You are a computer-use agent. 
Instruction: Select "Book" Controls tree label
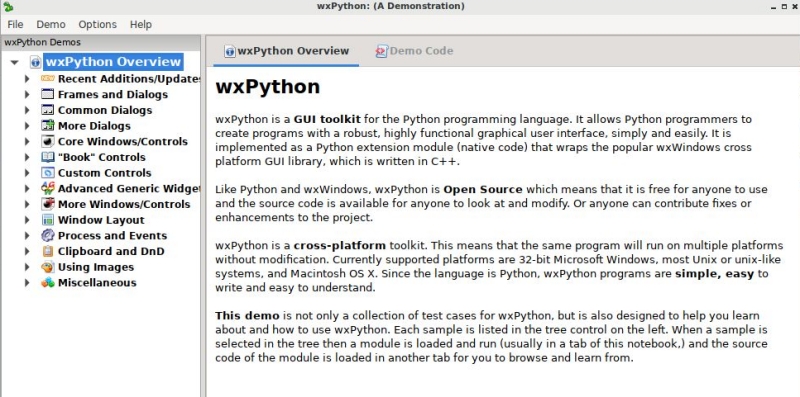coord(102,157)
